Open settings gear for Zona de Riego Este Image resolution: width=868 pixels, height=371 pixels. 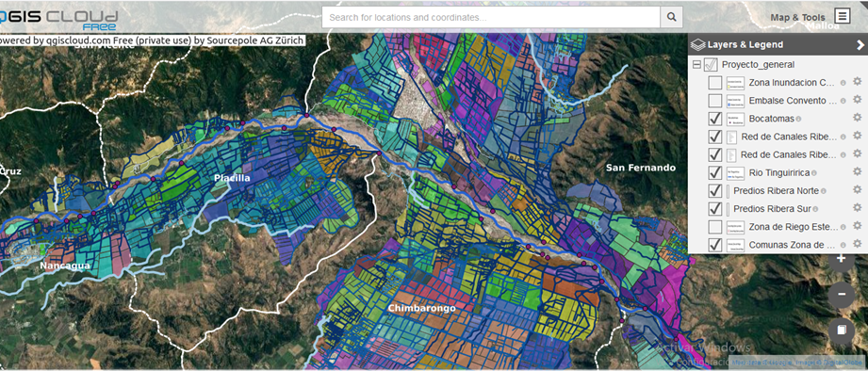858,226
